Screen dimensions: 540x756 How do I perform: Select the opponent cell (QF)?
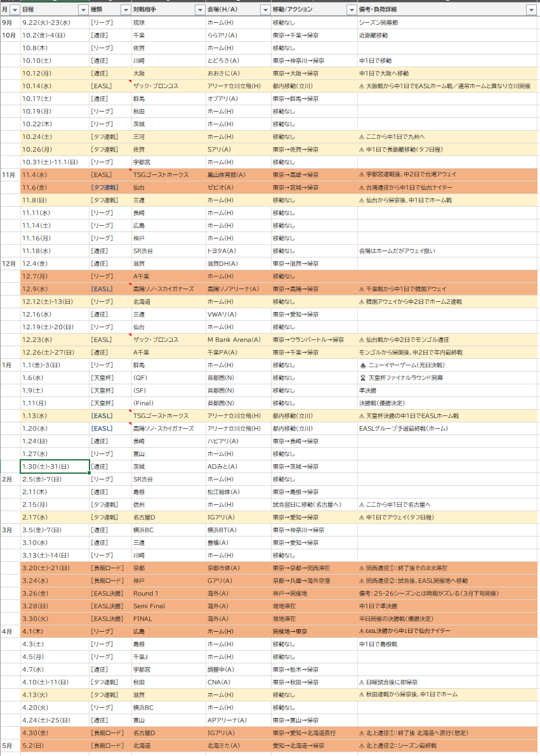[168, 378]
